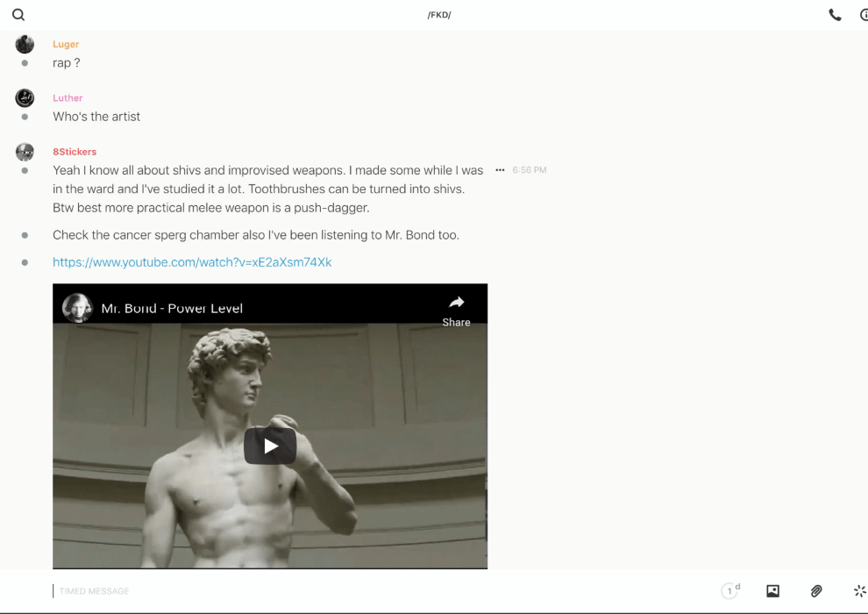Click the Timed Message input field
The height and width of the screenshot is (614, 868).
point(351,591)
